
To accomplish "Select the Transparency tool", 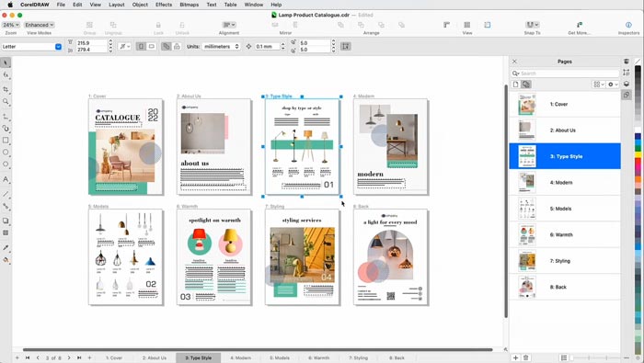I will click(x=6, y=233).
